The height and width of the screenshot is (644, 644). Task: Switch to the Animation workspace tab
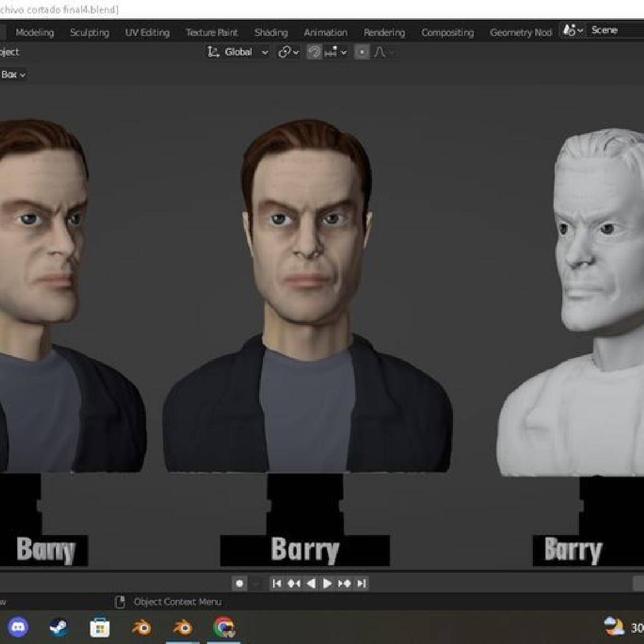coord(326,33)
